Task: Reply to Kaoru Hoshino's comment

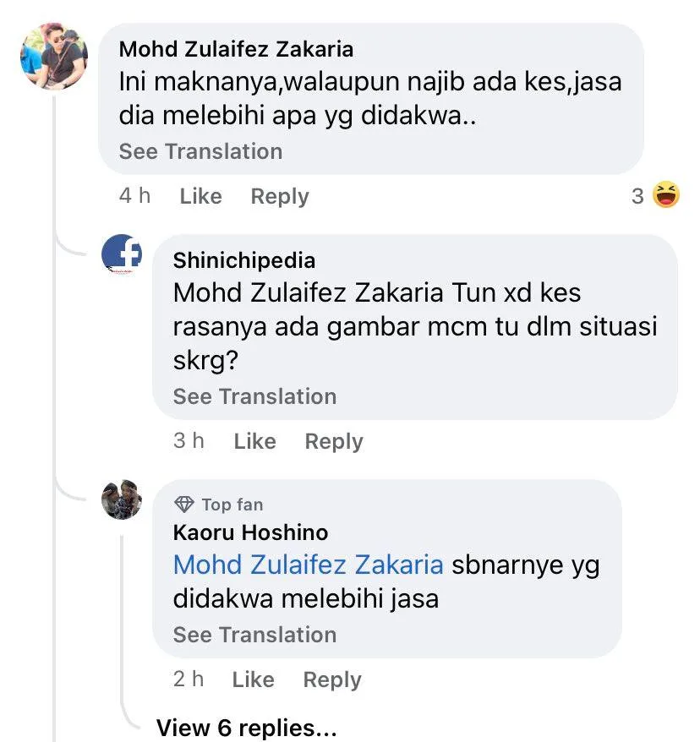Action: (332, 679)
